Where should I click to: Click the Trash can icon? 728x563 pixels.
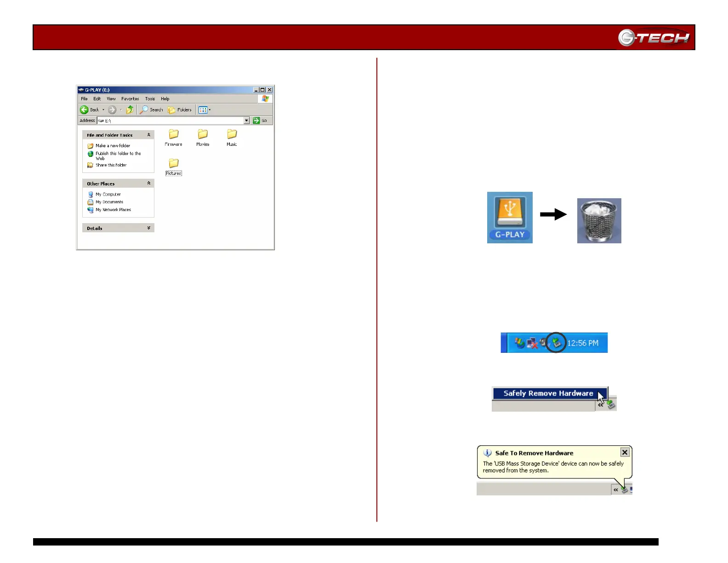(599, 221)
